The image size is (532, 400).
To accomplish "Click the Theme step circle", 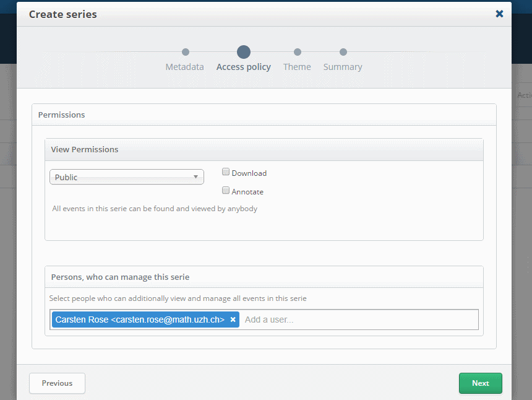I will point(298,52).
